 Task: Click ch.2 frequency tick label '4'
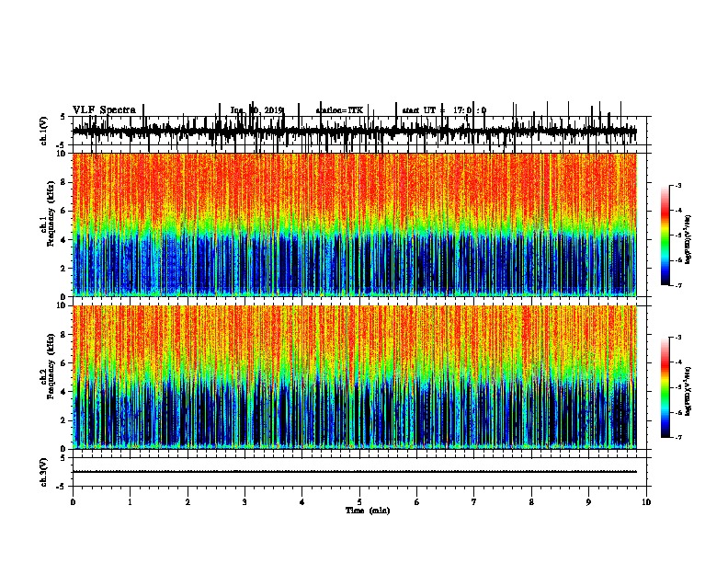[63, 392]
